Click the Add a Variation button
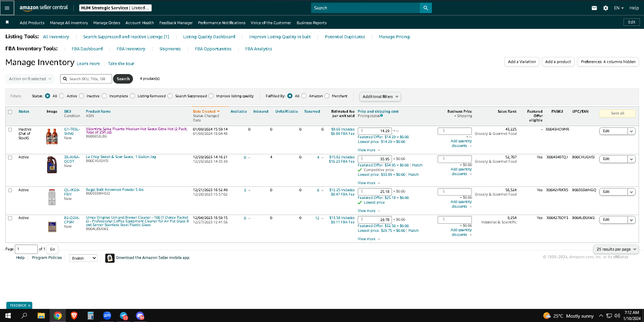 pyautogui.click(x=522, y=62)
